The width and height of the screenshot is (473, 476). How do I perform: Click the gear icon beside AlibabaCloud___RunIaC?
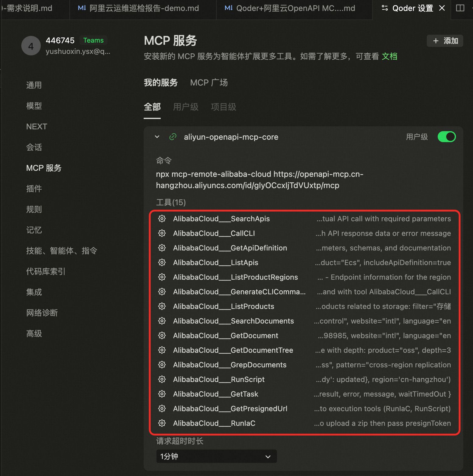click(x=162, y=423)
